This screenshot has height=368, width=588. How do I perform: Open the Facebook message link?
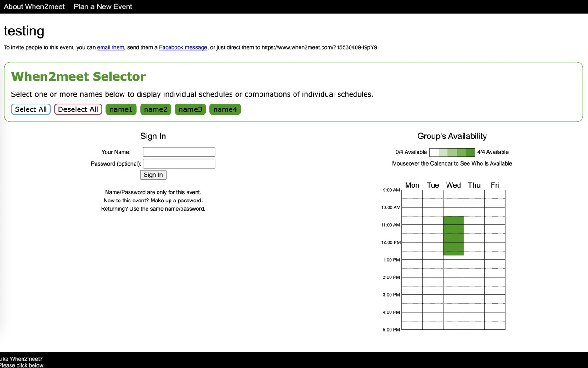(x=183, y=47)
